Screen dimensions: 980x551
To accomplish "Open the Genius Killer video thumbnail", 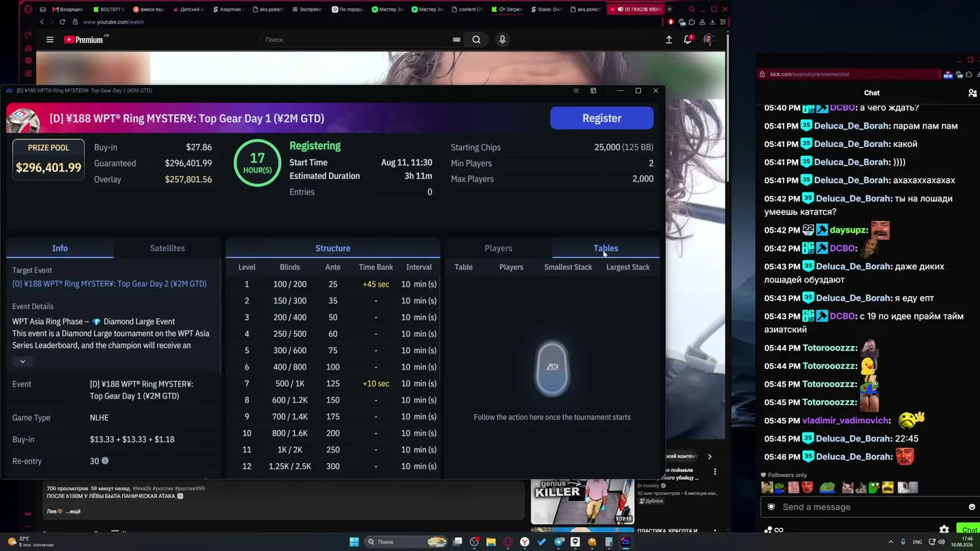I will pos(582,501).
